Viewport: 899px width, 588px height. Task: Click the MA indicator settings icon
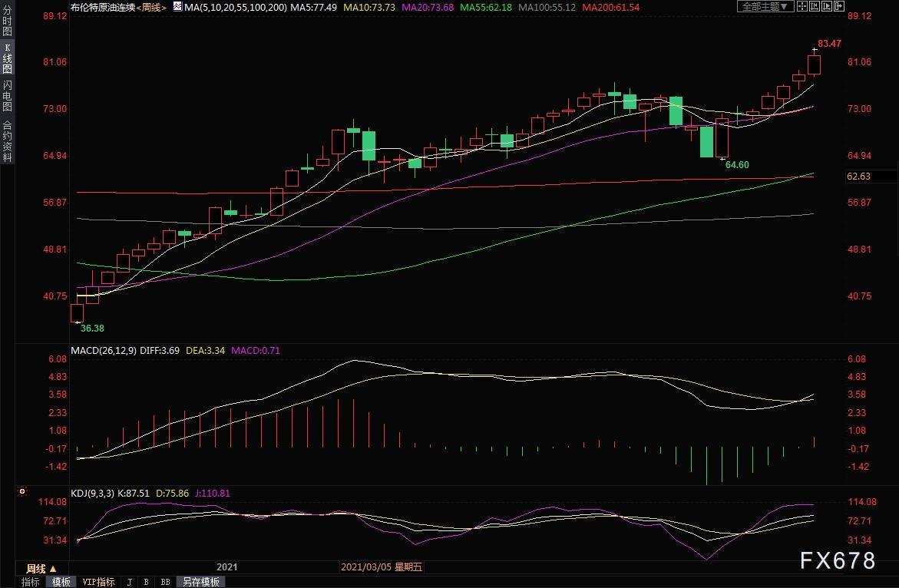coord(177,7)
